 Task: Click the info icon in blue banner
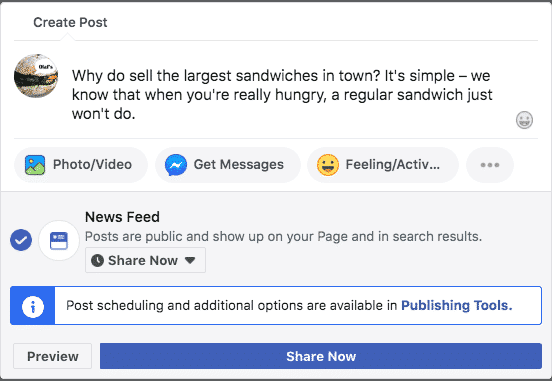(x=33, y=306)
